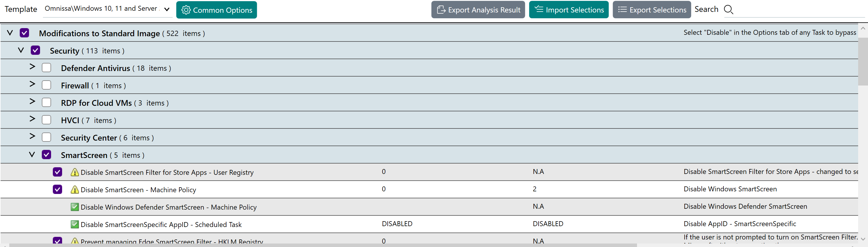Click the Export Selections list icon
This screenshot has height=247, width=868.
pyautogui.click(x=622, y=10)
